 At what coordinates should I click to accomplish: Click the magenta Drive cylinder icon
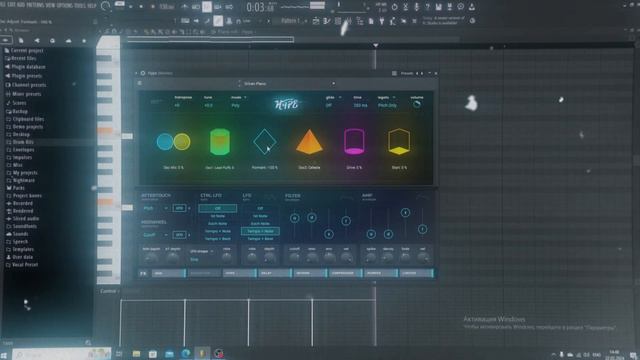pyautogui.click(x=354, y=142)
